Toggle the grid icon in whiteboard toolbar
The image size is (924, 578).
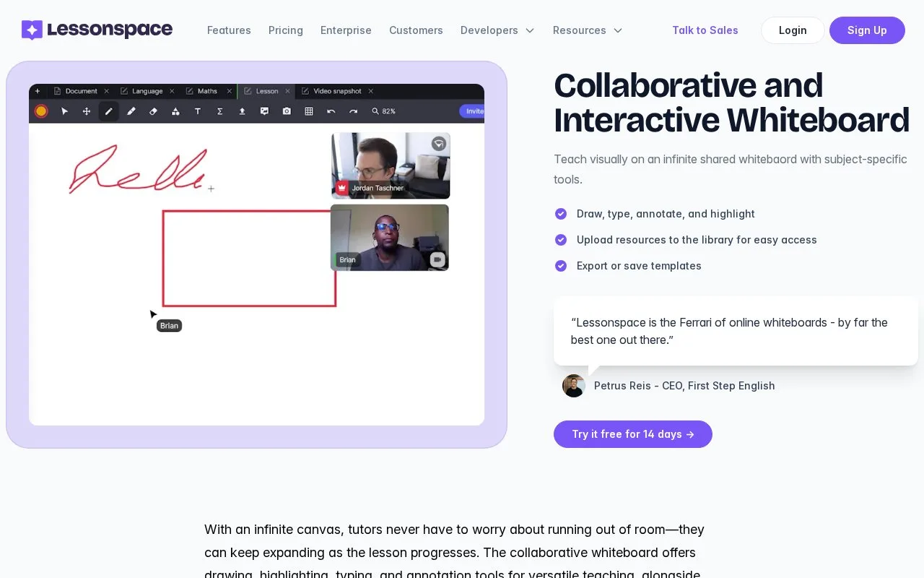pyautogui.click(x=309, y=111)
